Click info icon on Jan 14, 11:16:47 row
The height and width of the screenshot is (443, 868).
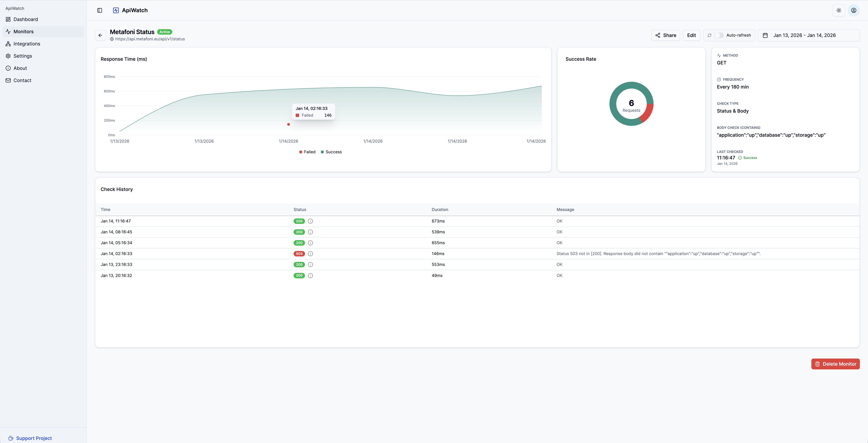tap(310, 221)
